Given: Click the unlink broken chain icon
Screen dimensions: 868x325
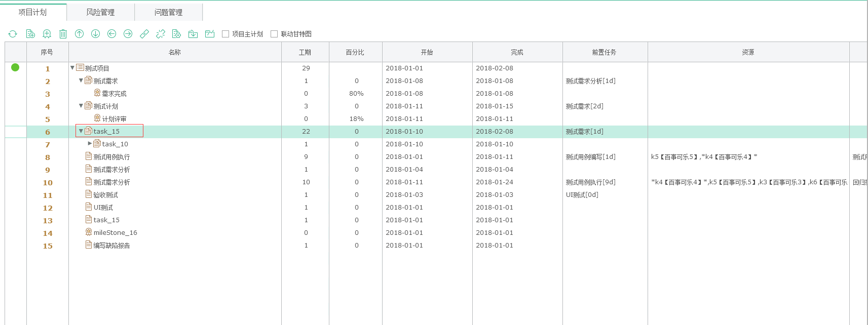Looking at the screenshot, I should coord(161,34).
